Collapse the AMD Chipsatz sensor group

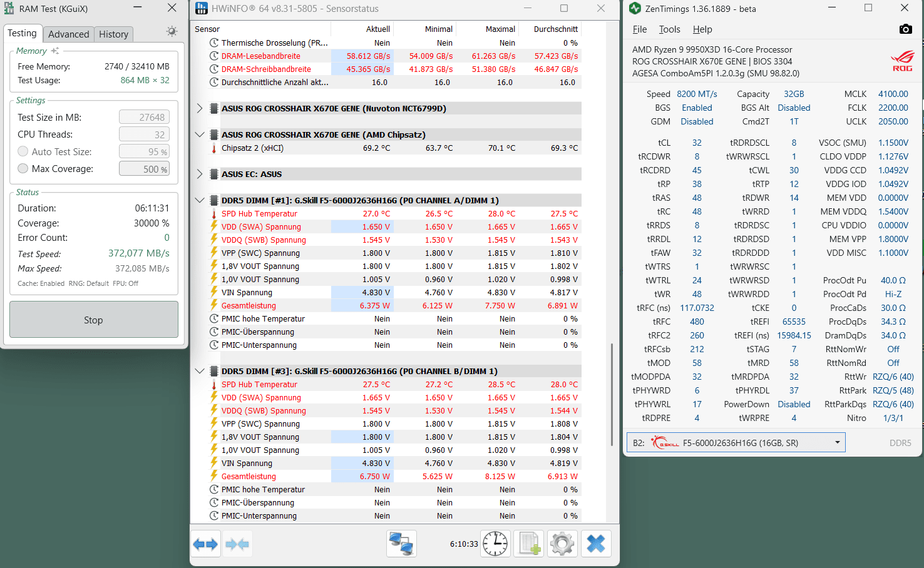point(200,134)
